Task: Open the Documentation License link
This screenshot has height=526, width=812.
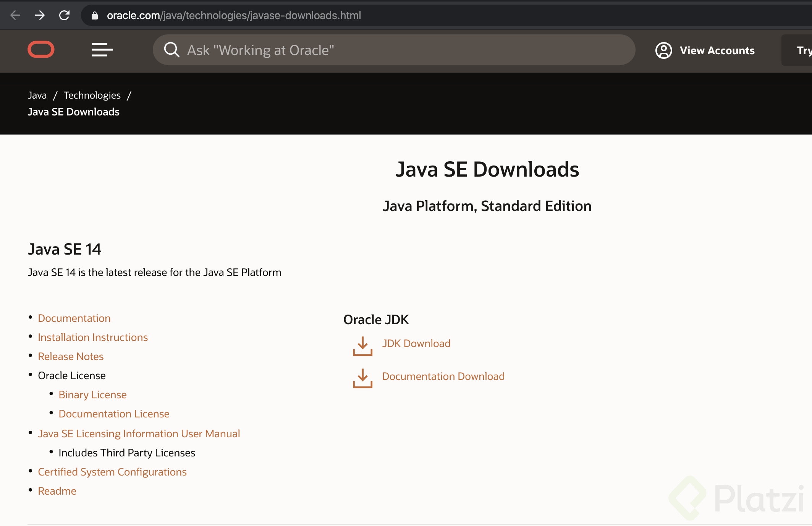Action: pos(114,414)
